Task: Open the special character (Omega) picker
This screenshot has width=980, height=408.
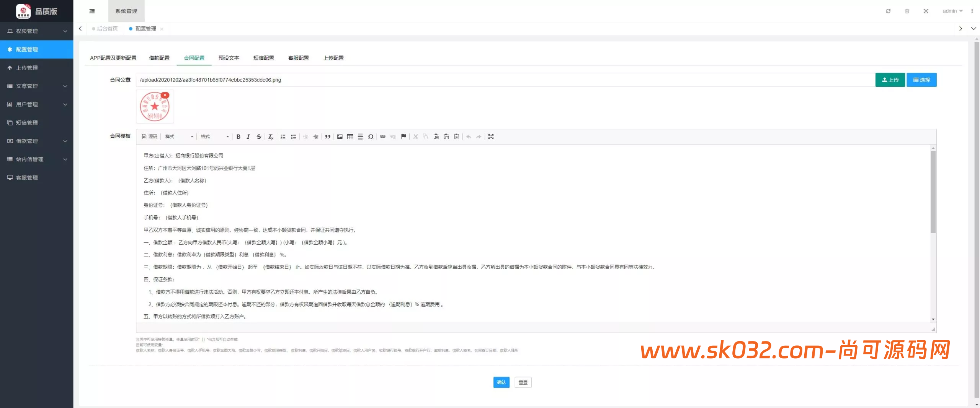Action: 371,137
